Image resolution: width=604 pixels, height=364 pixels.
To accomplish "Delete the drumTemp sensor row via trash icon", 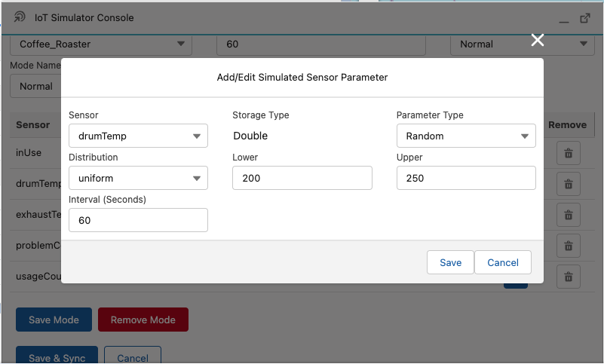I will tap(568, 184).
